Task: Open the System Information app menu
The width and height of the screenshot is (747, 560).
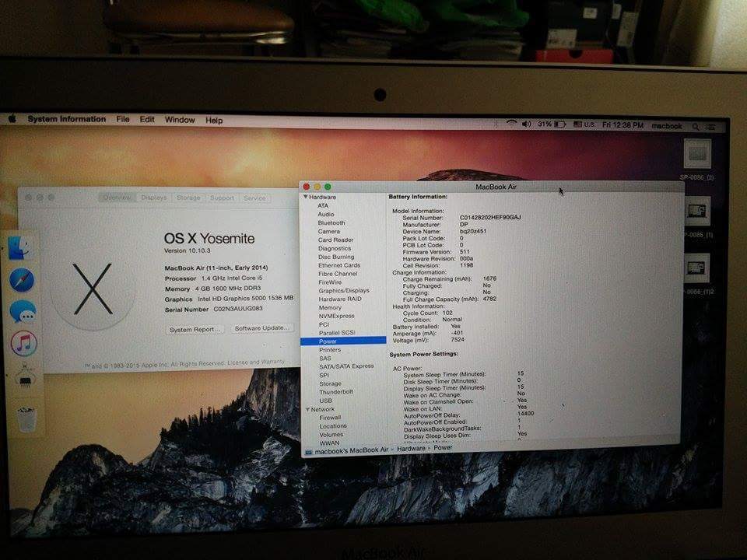Action: point(67,119)
